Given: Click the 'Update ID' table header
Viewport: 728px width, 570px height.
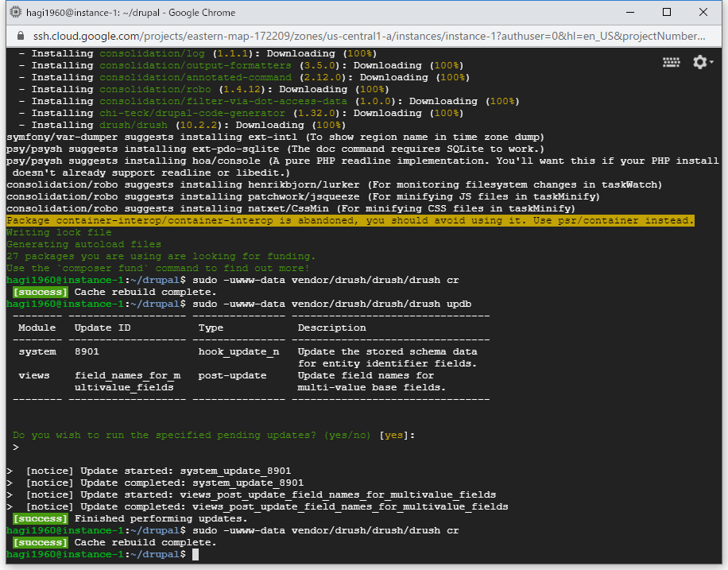Looking at the screenshot, I should pyautogui.click(x=103, y=328).
